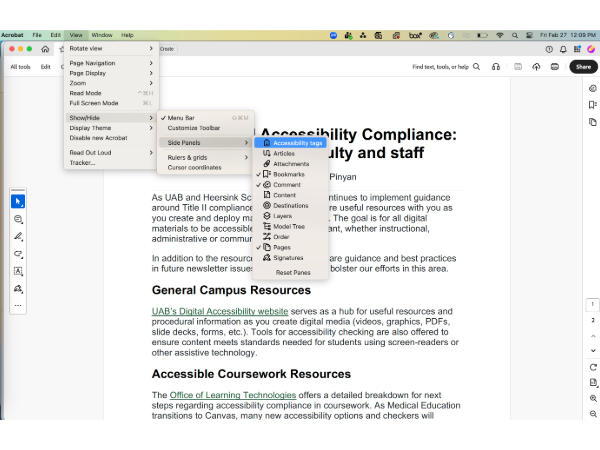
Task: Select the text box tool
Action: pos(18,271)
